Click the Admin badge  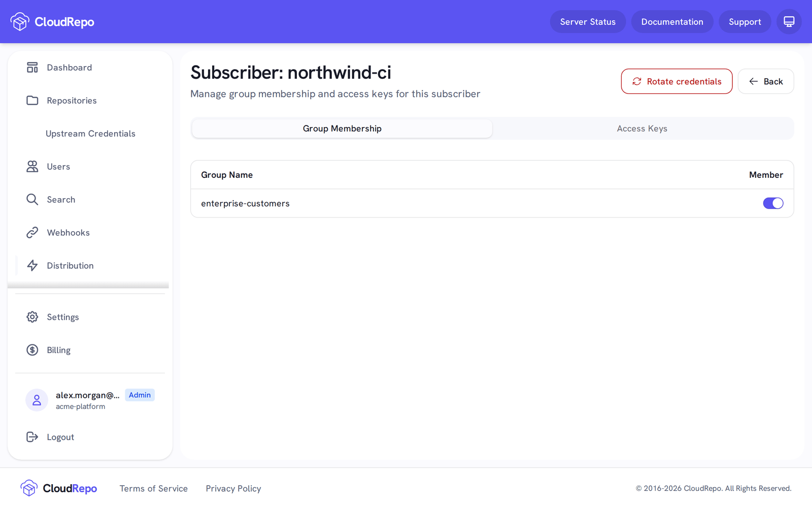tap(140, 395)
